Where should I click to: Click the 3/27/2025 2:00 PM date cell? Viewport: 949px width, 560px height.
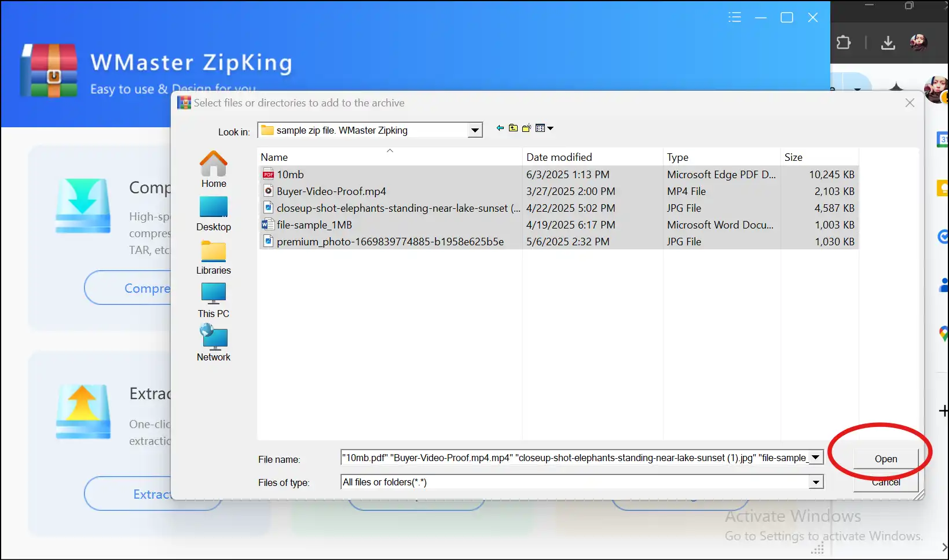click(x=571, y=191)
